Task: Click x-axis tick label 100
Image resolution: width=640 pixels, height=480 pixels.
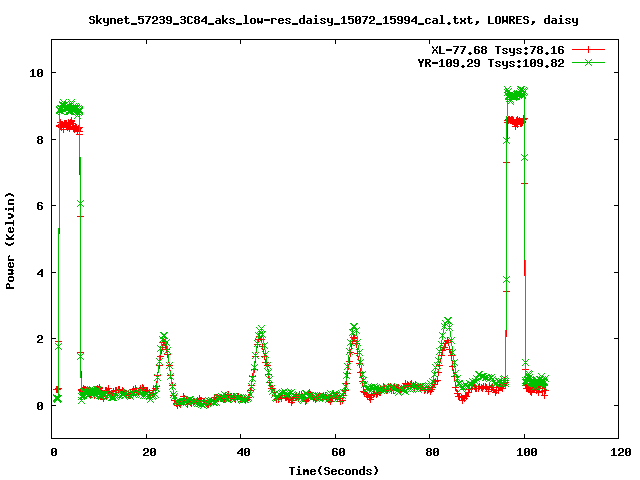Action: click(x=527, y=452)
